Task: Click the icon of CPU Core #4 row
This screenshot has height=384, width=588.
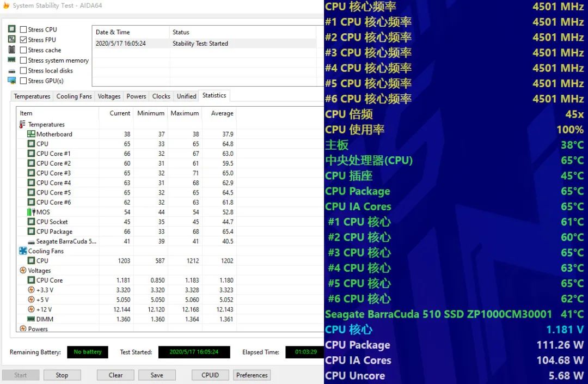Action: tap(31, 182)
